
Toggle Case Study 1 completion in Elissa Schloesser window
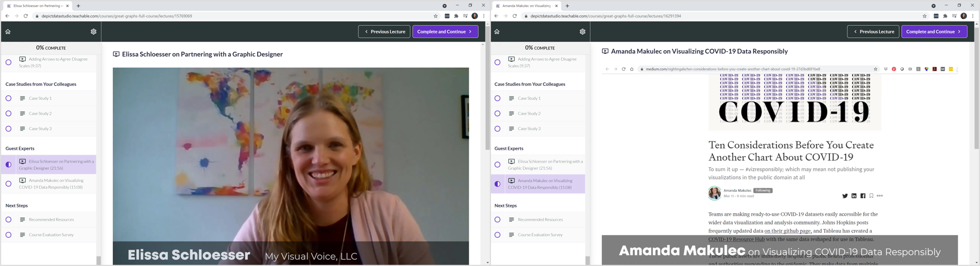pos(9,98)
